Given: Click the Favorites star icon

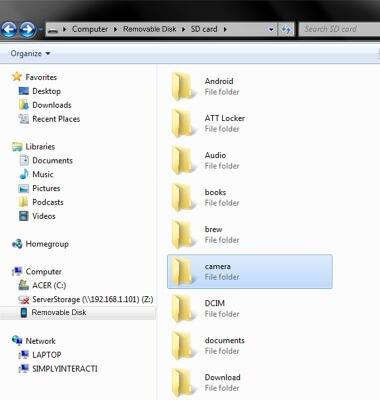Looking at the screenshot, I should 17,77.
